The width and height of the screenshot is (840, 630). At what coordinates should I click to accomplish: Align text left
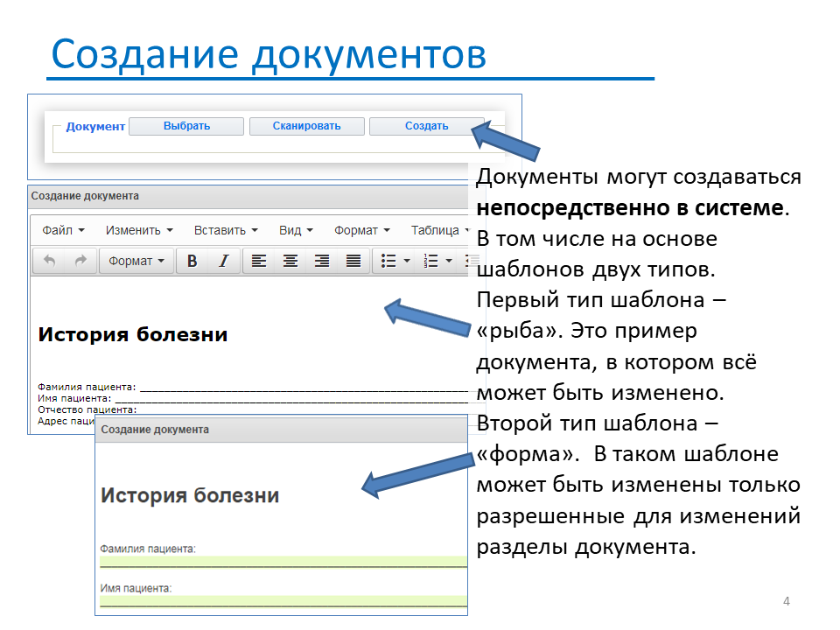[x=259, y=261]
